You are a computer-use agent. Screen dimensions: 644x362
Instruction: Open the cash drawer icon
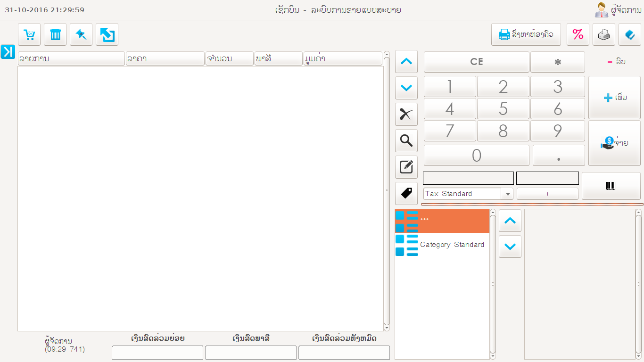[x=603, y=34]
